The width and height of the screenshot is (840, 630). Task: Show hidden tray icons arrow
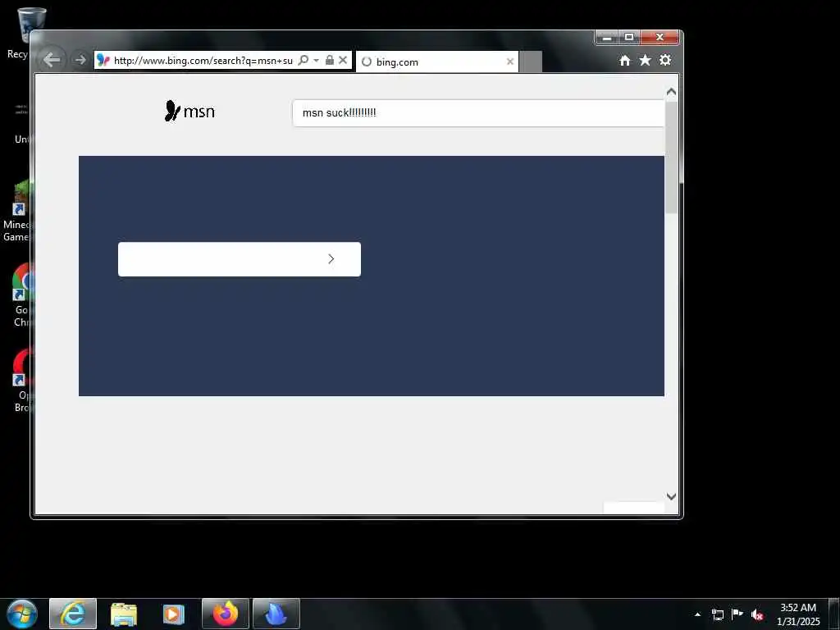(x=697, y=614)
